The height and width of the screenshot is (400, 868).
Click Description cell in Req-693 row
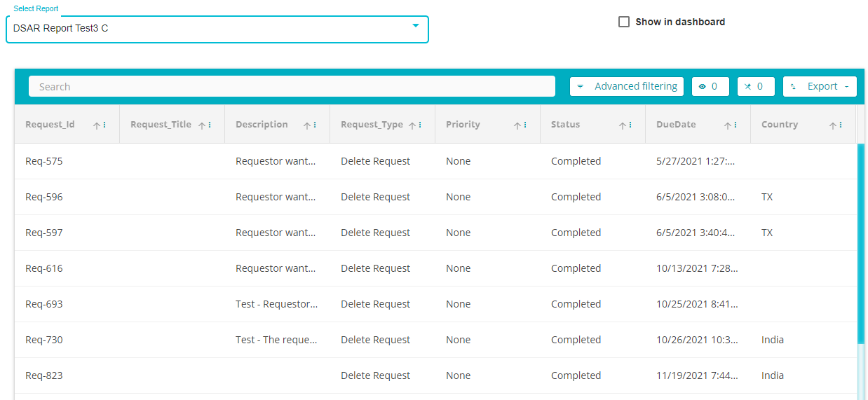[277, 304]
